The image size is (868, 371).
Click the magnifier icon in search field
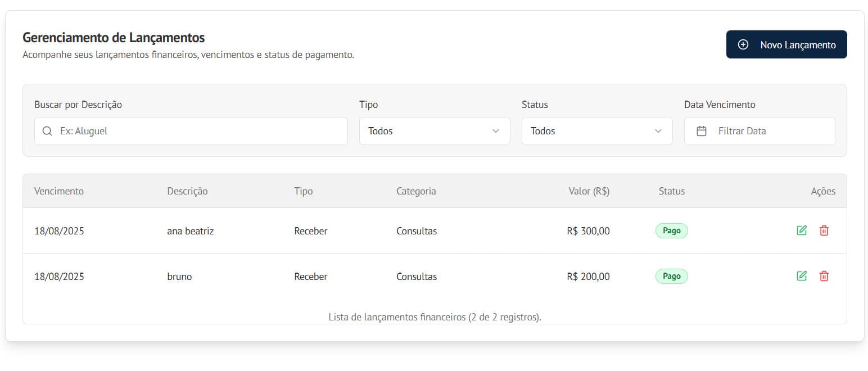[48, 131]
